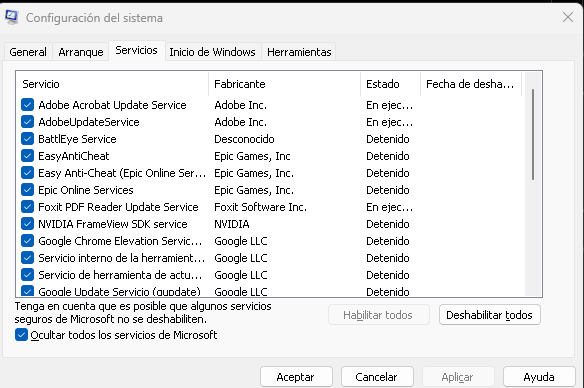Image resolution: width=584 pixels, height=388 pixels.
Task: Click the NVIDIA manufacturer cell
Action: pos(232,224)
